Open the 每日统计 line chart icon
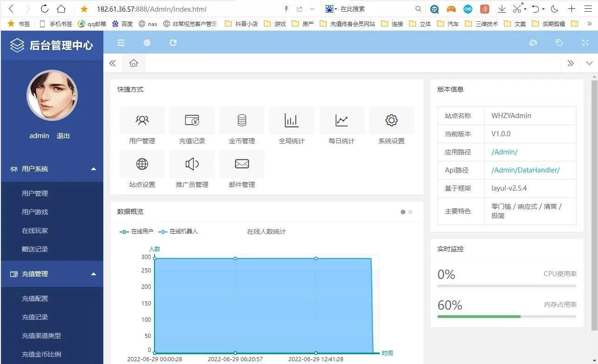Image resolution: width=598 pixels, height=364 pixels. click(342, 121)
